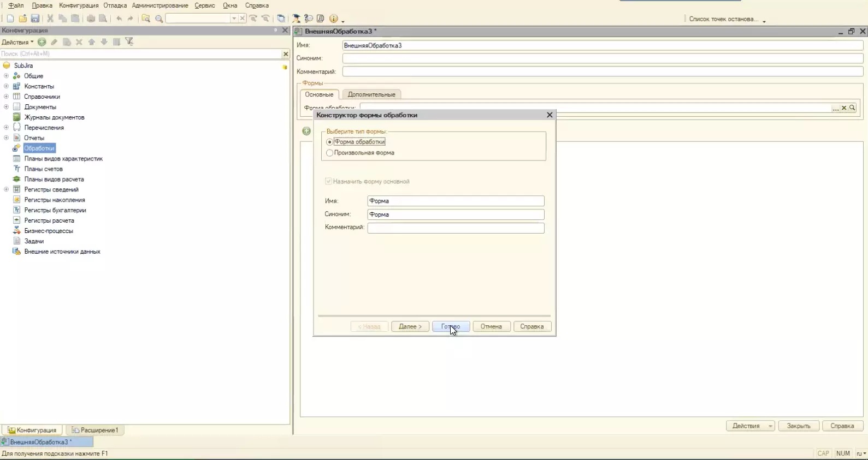Screen dimensions: 868x460
Task: Select Регистры сведений in configuration tree
Action: click(51, 189)
